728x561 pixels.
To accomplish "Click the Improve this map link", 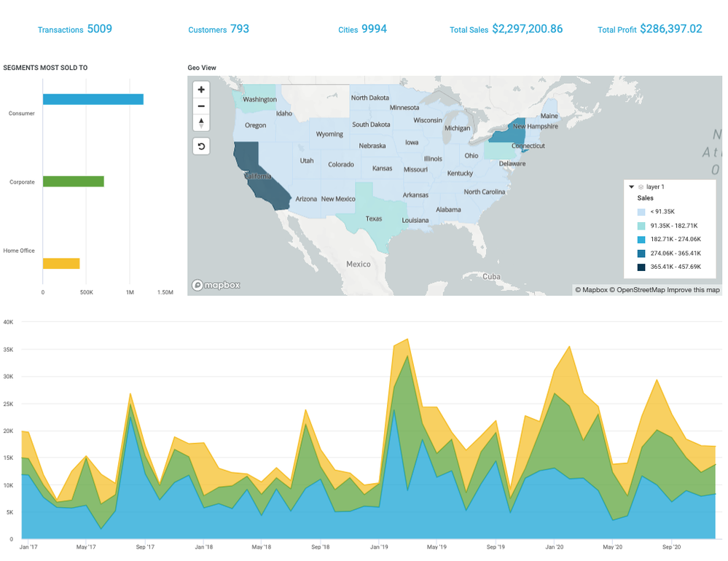I will tap(693, 290).
